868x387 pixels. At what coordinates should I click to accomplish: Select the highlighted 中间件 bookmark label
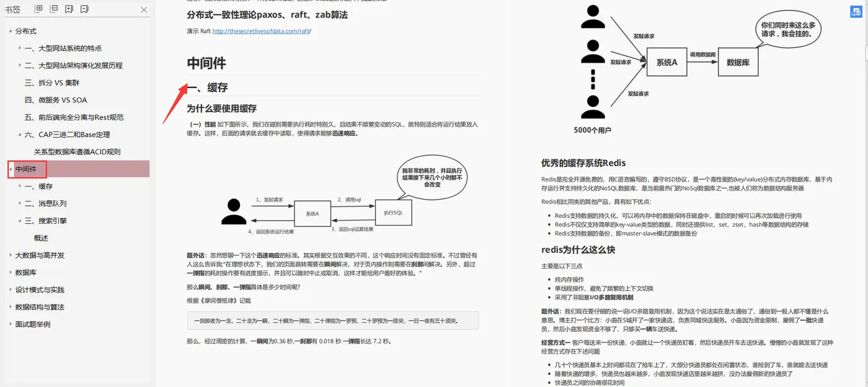coord(26,169)
